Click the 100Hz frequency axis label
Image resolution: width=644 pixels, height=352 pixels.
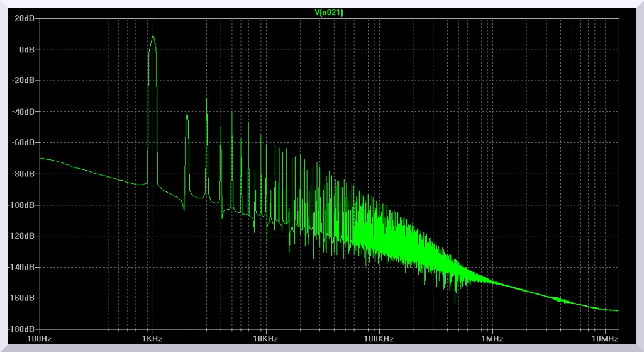[40, 339]
